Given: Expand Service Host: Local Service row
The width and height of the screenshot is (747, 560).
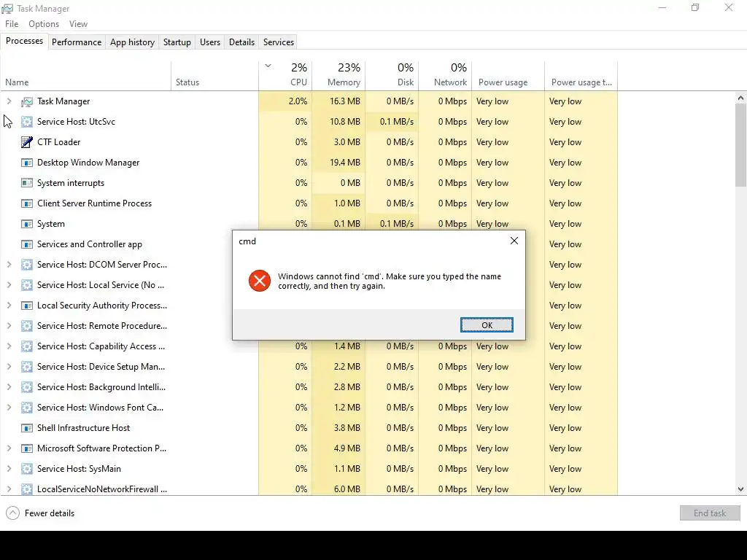Looking at the screenshot, I should coord(9,285).
